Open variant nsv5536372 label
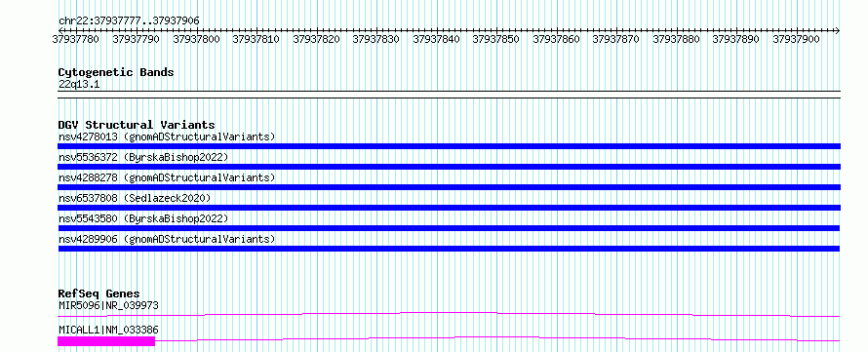868x352 pixels. (143, 157)
